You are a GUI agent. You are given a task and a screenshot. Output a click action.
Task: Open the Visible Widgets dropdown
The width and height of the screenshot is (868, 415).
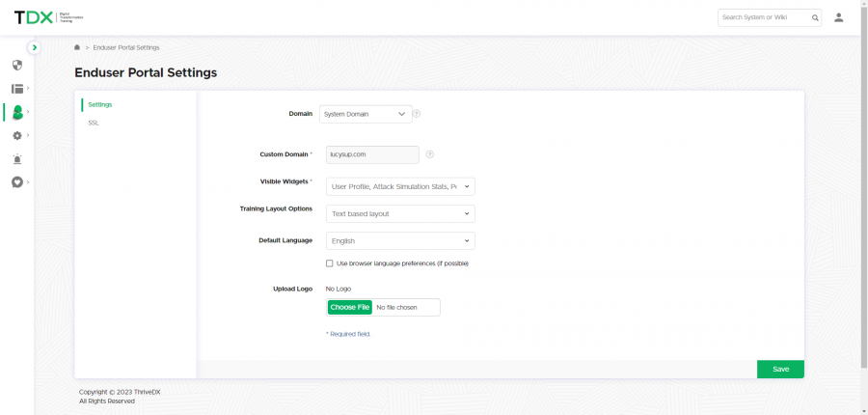pyautogui.click(x=400, y=186)
